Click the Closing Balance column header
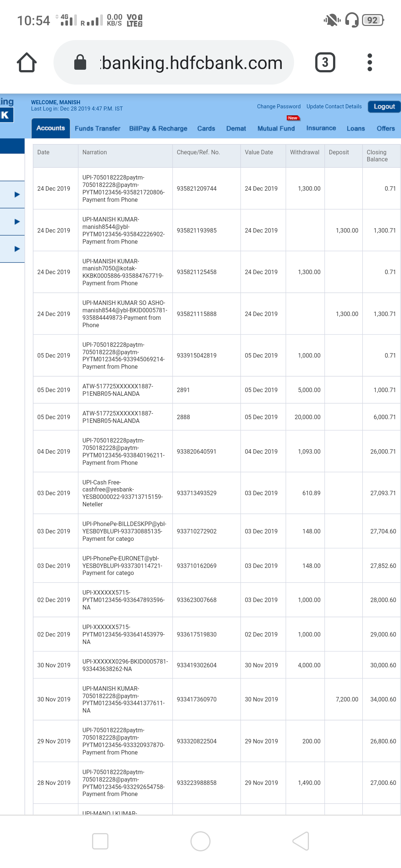 pos(382,156)
